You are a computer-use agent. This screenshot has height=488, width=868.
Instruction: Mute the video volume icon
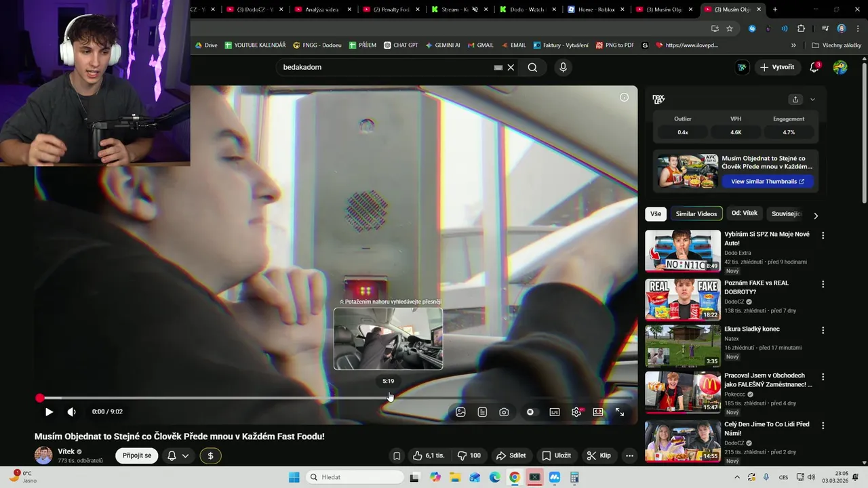coord(71,411)
